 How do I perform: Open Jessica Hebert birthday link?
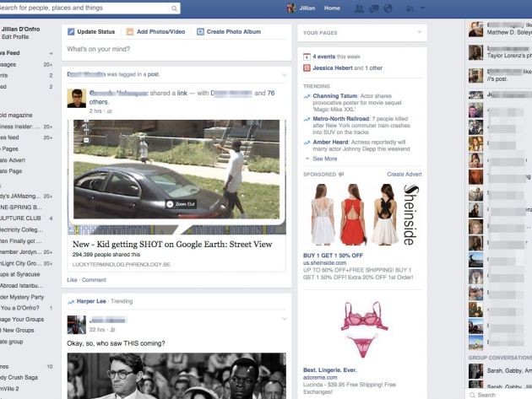click(x=333, y=68)
